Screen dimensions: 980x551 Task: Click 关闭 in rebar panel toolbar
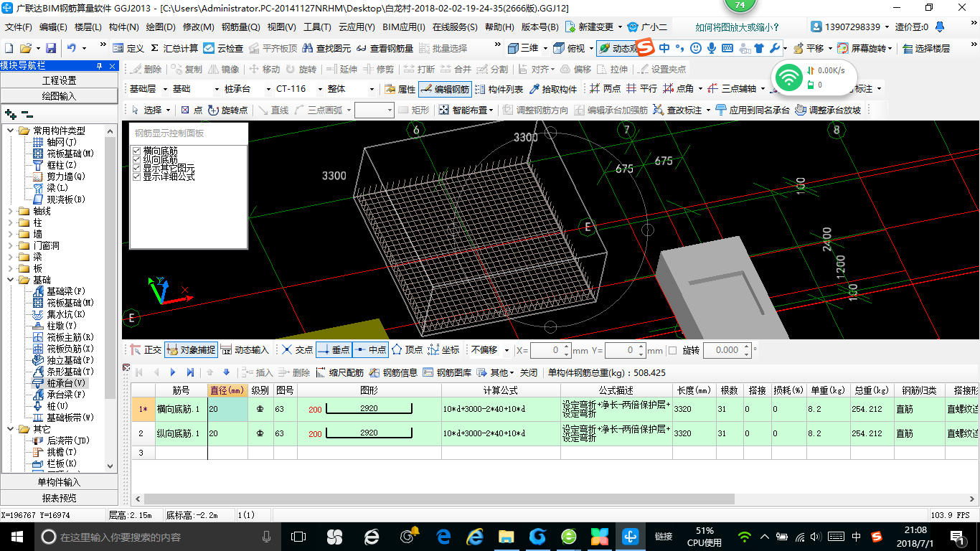click(529, 372)
